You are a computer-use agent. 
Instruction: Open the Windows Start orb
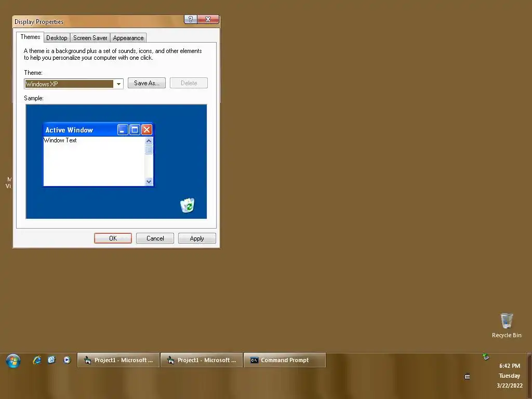13,361
